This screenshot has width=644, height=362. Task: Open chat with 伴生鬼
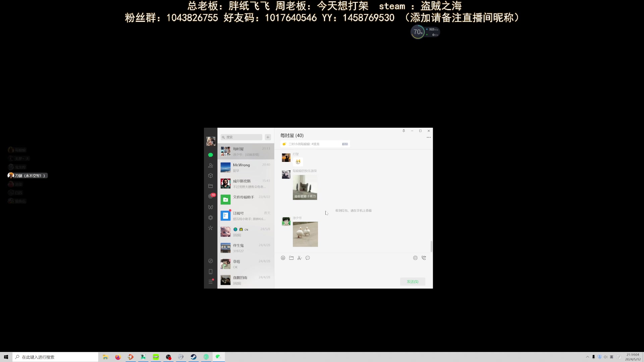[246, 248]
